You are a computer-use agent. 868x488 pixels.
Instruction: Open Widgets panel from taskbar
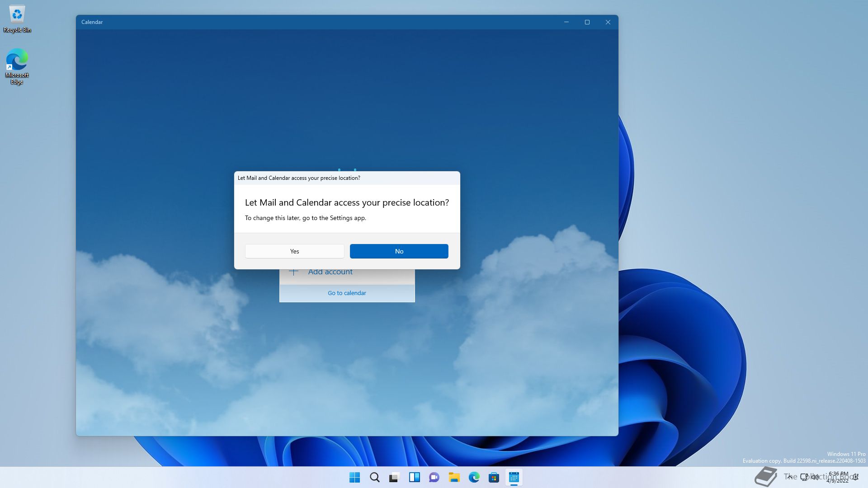click(x=414, y=477)
